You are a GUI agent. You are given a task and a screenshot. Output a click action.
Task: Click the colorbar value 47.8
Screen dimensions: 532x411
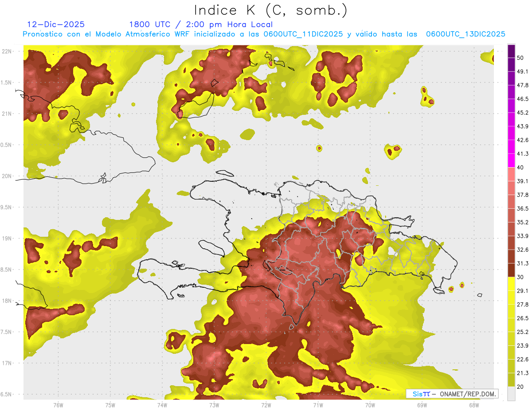click(523, 85)
